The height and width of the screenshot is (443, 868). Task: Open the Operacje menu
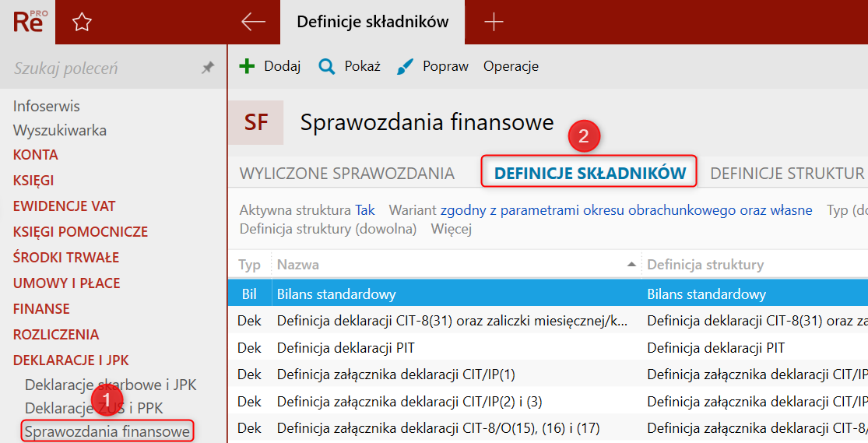[511, 66]
